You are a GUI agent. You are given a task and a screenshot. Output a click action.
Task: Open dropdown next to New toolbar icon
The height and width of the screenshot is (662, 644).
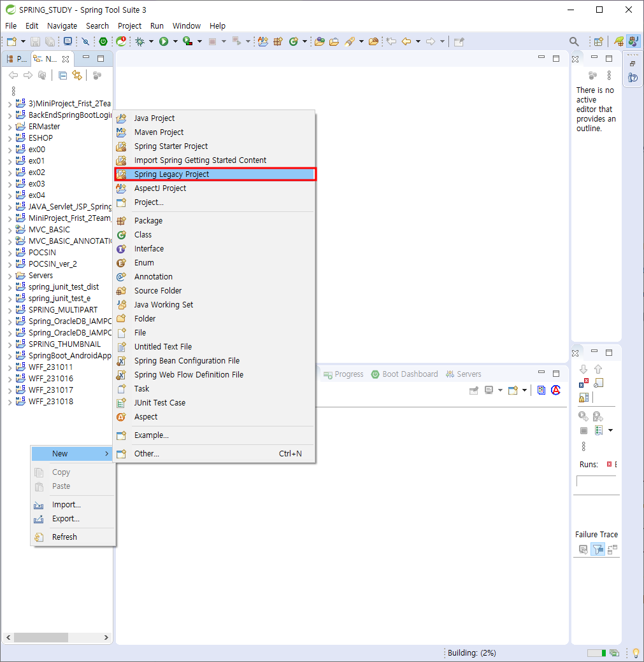pyautogui.click(x=23, y=41)
